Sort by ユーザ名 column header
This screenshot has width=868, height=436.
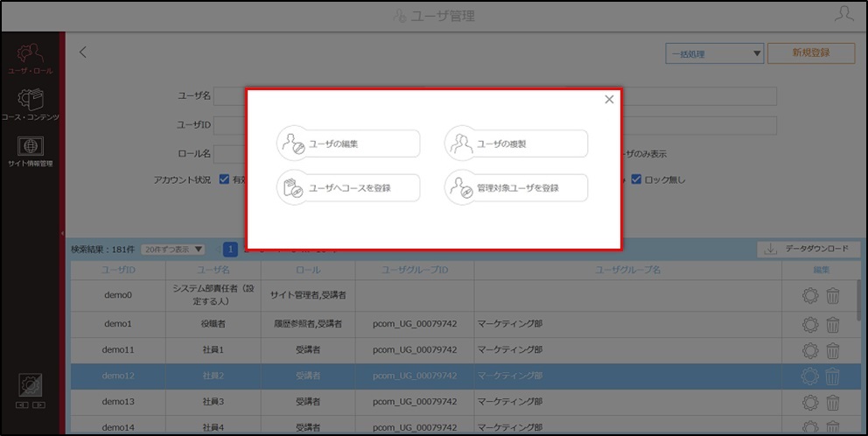point(213,270)
